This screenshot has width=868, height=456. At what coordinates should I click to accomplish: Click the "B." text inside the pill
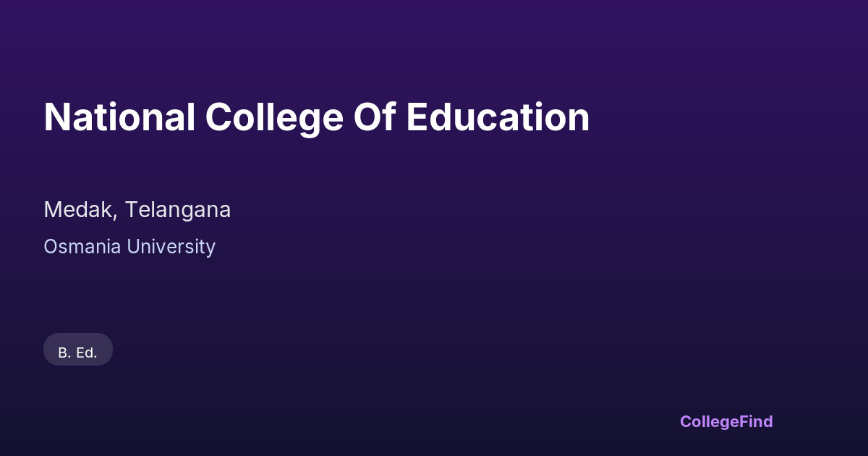point(64,353)
